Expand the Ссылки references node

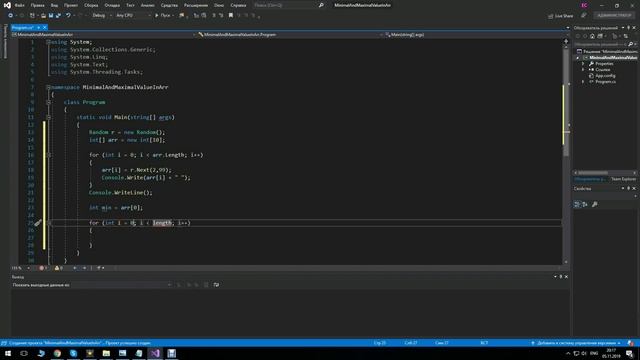[583, 70]
